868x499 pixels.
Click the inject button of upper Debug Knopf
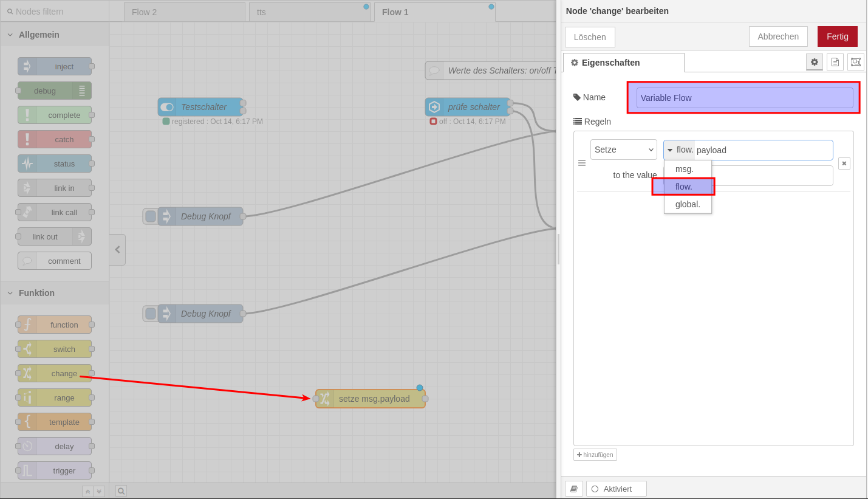150,216
